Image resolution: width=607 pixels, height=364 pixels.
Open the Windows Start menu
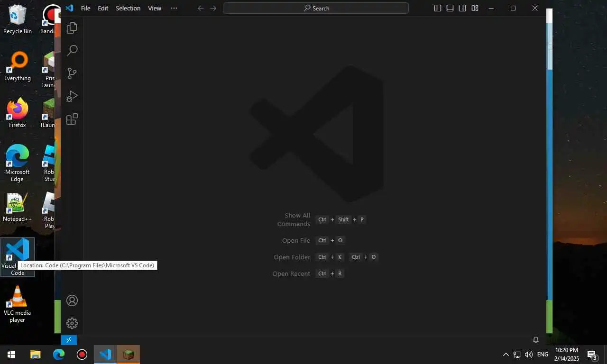pyautogui.click(x=11, y=354)
